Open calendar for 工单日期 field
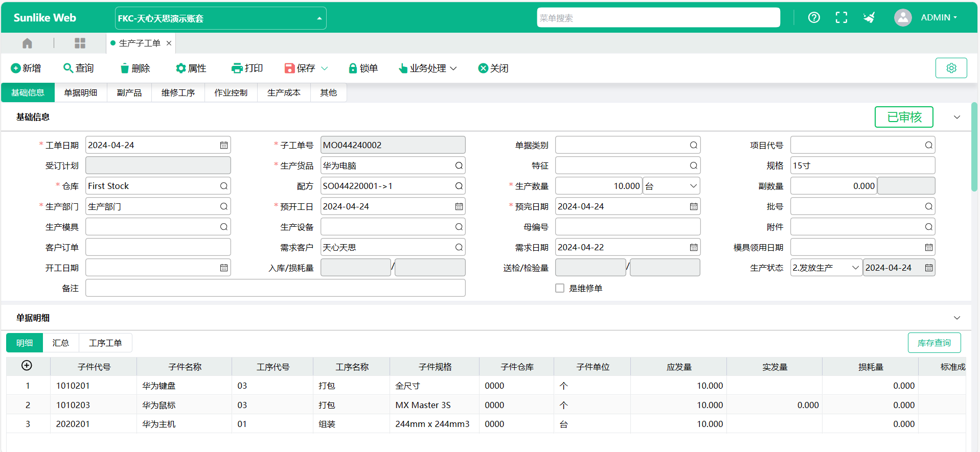 click(224, 145)
